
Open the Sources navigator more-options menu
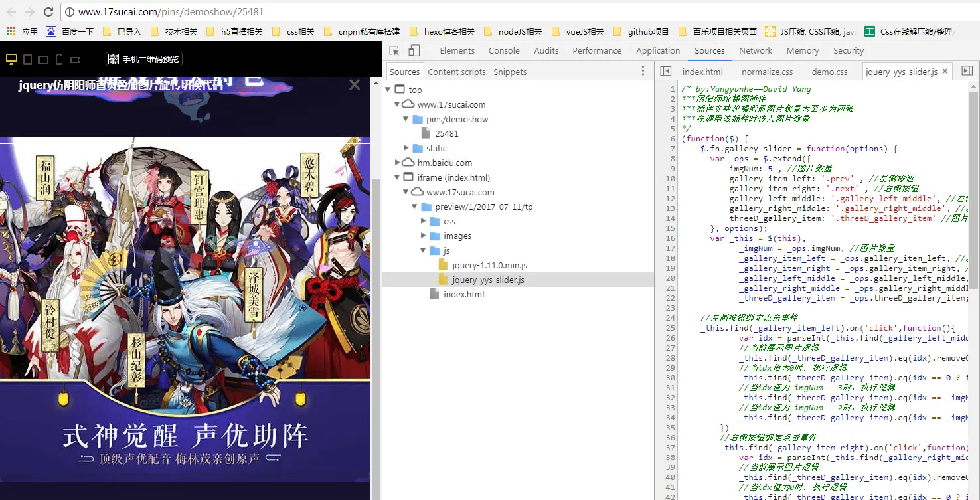pos(643,71)
